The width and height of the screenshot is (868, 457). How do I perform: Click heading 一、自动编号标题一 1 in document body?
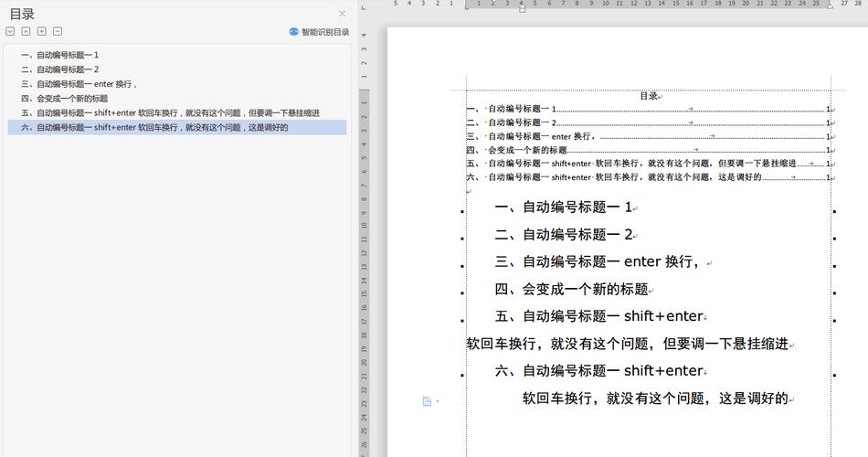point(563,207)
